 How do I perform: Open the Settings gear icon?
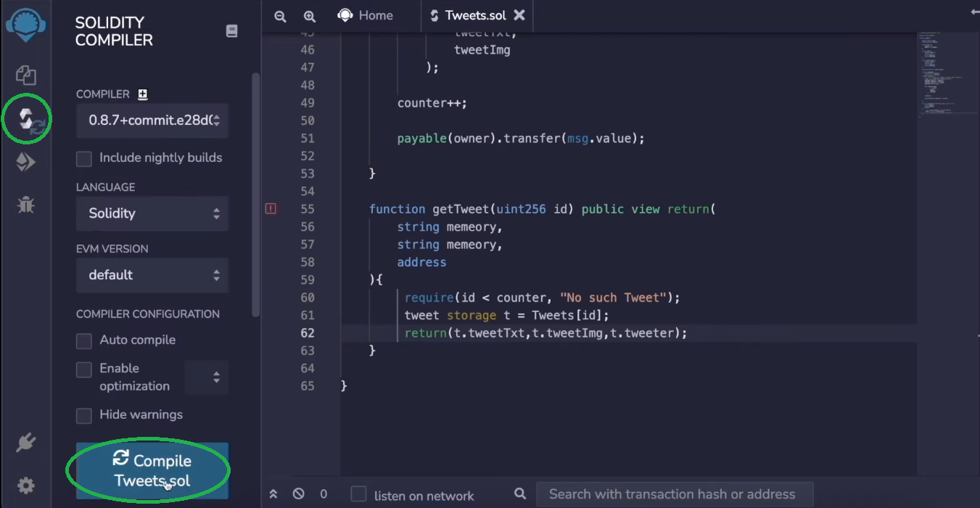pyautogui.click(x=26, y=486)
